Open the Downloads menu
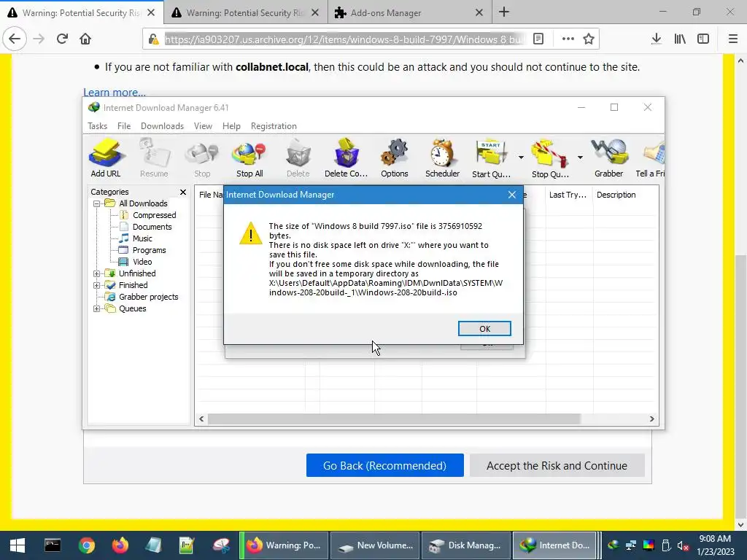Viewport: 747px width, 560px height. (x=162, y=126)
